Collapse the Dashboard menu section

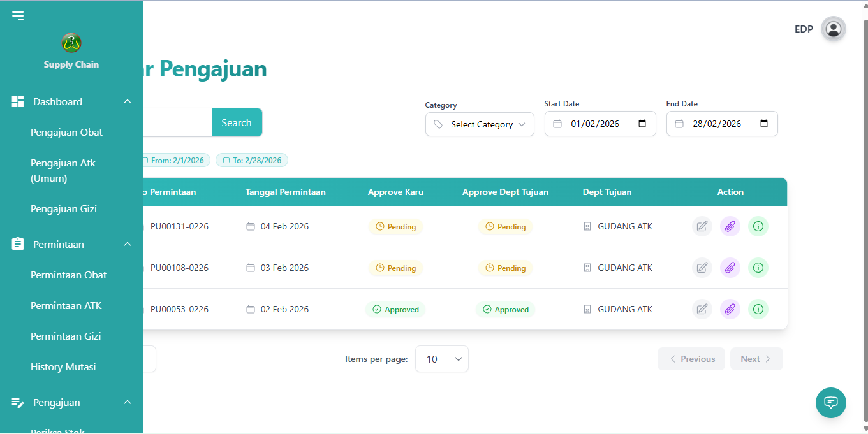[x=128, y=102]
